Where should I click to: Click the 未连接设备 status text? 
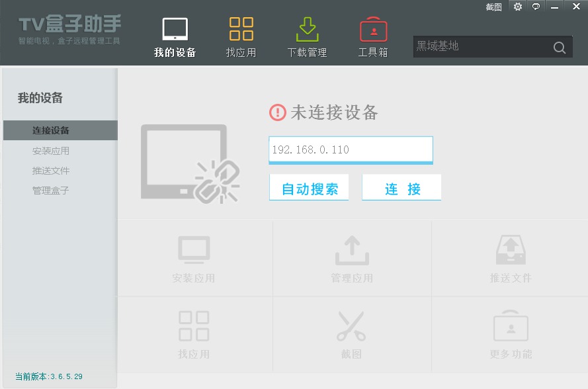pyautogui.click(x=335, y=112)
